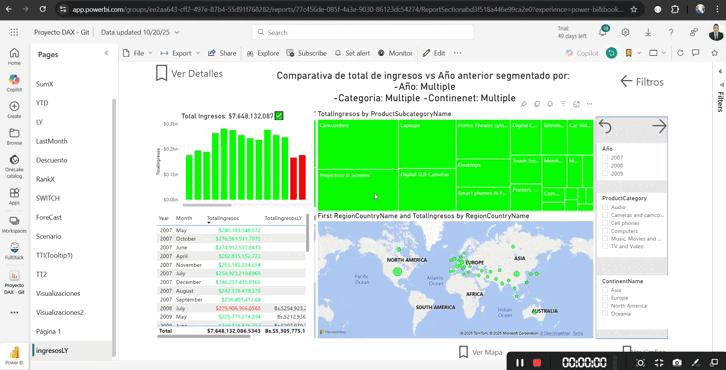Pause the screen recording
The image size is (726, 370).
click(520, 363)
